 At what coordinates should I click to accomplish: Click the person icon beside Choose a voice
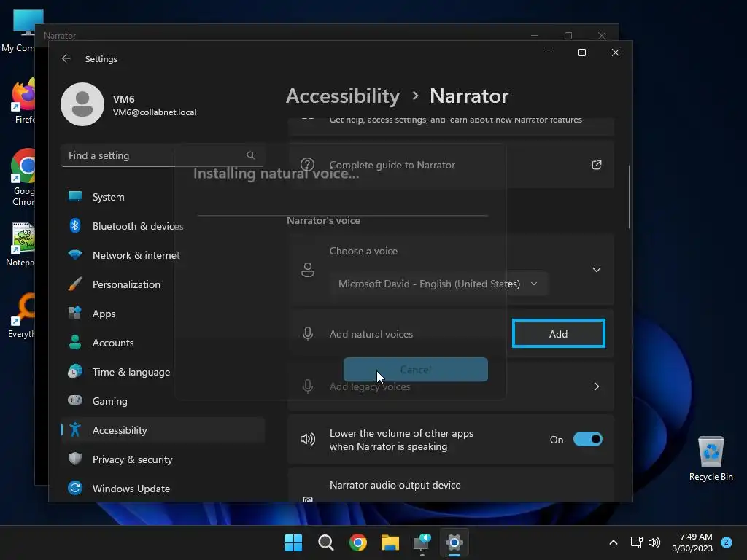pyautogui.click(x=308, y=270)
